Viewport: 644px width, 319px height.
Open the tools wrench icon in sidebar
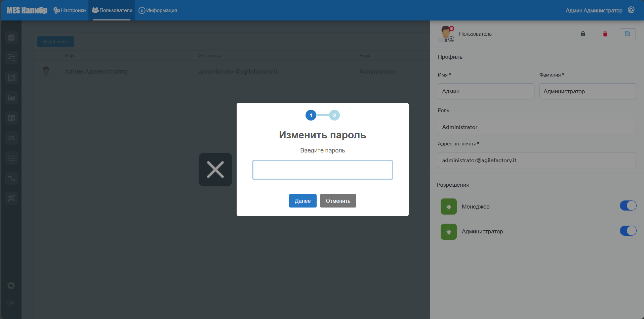coord(11,198)
